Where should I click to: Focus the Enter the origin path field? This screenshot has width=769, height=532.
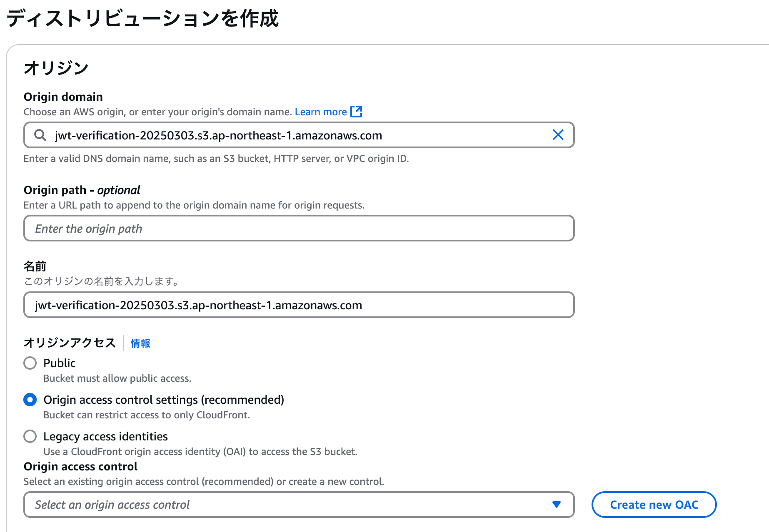tap(299, 228)
